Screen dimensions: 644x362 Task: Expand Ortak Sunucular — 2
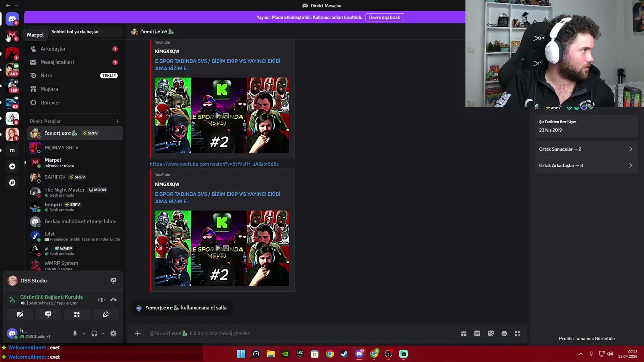pyautogui.click(x=586, y=149)
